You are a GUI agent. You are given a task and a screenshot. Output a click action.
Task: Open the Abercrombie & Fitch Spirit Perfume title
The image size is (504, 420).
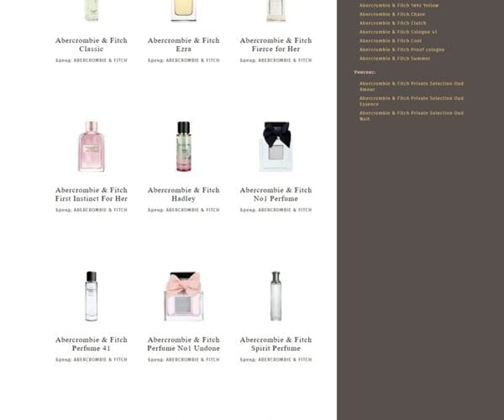(x=276, y=344)
